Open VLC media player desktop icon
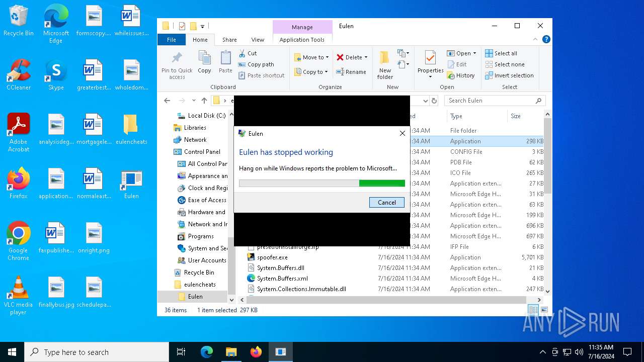The height and width of the screenshot is (362, 644). pos(19,296)
